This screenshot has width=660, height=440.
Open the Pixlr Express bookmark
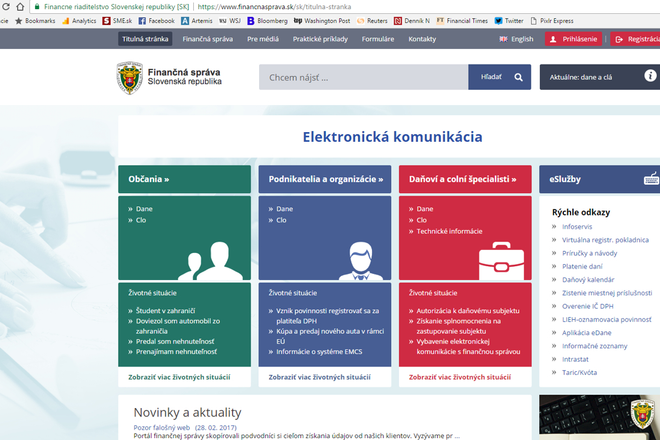(552, 21)
